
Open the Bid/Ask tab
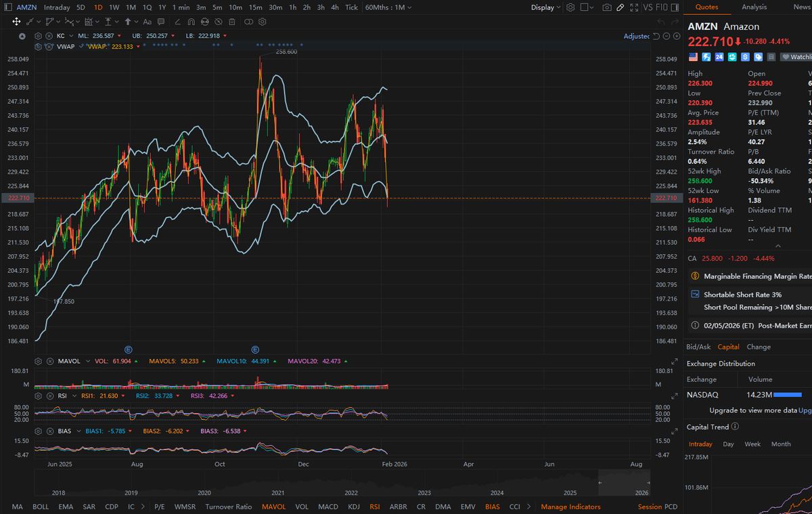coord(699,347)
